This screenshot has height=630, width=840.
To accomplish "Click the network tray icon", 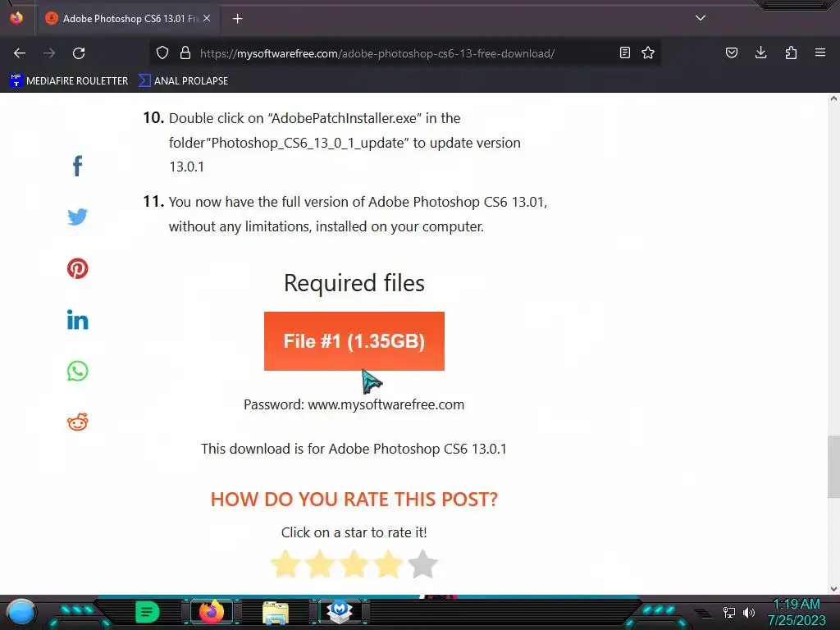I will (728, 612).
